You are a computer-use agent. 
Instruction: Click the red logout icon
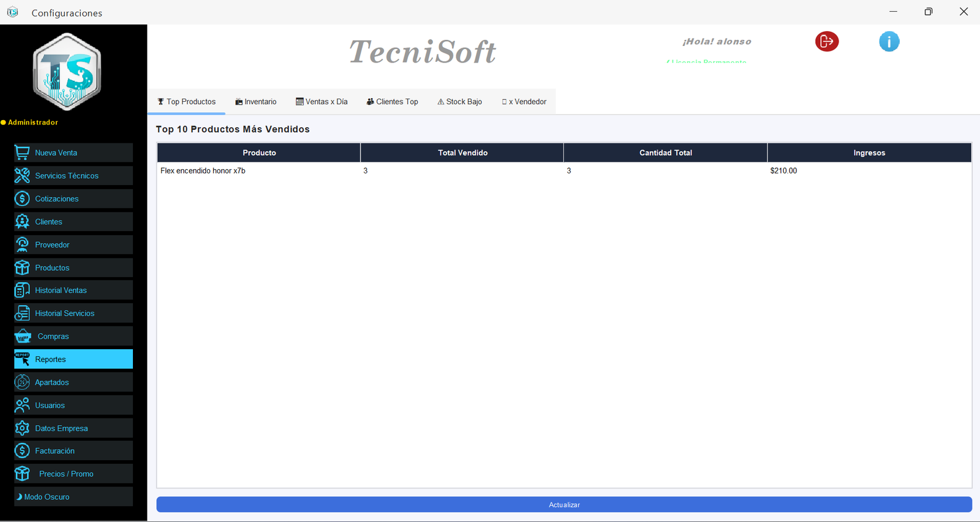pyautogui.click(x=827, y=41)
